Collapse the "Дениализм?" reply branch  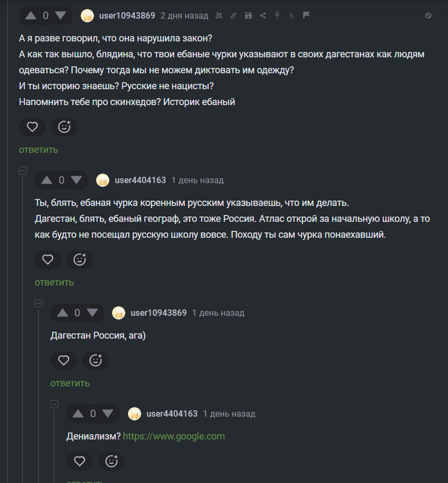click(54, 404)
